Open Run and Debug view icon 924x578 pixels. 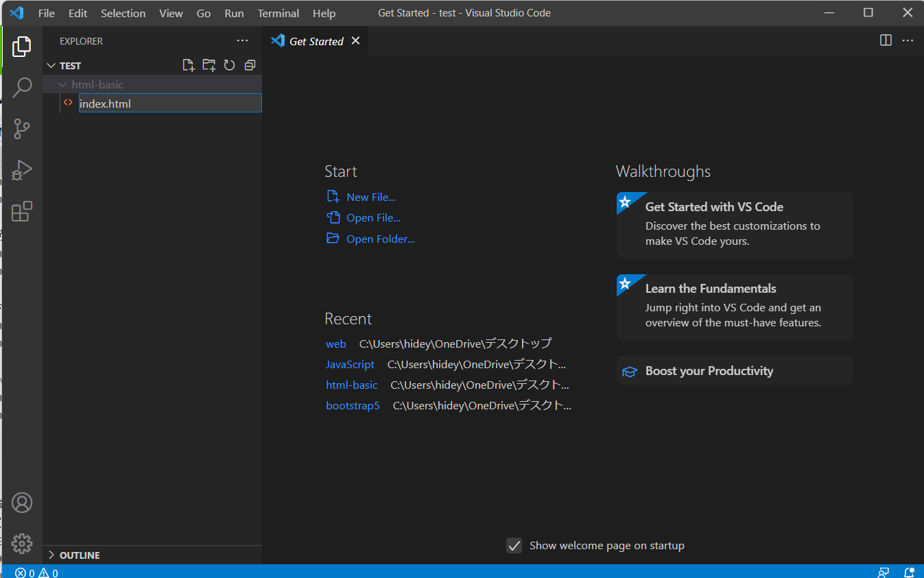click(22, 170)
